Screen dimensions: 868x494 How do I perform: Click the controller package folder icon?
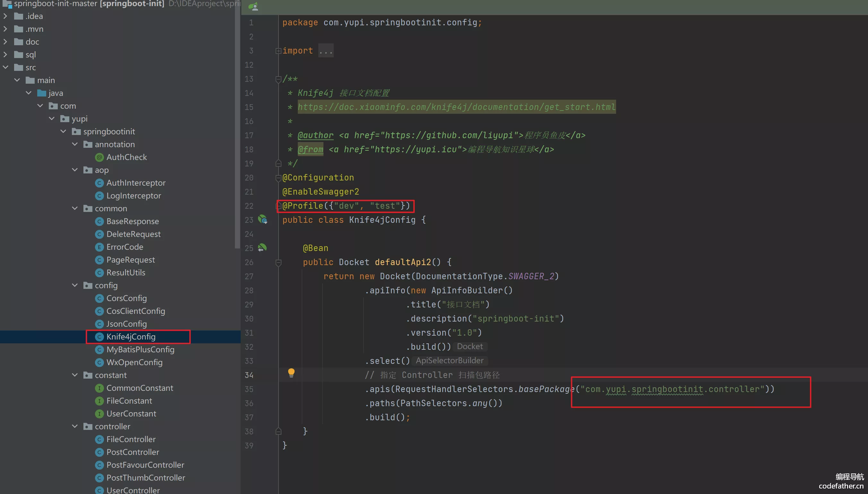(x=88, y=426)
